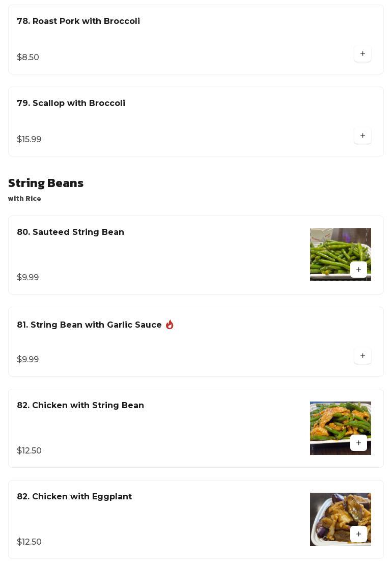Add Chicken with Eggplant to cart
Viewport: 392px width, 561px height.
point(358,534)
